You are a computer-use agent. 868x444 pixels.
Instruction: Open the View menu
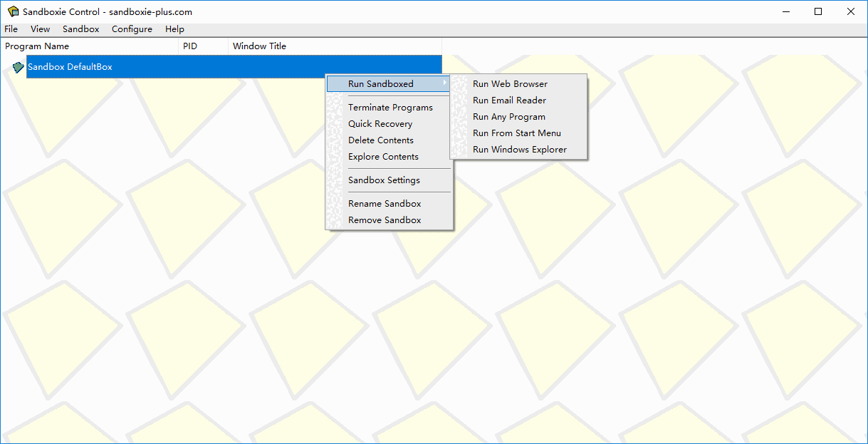41,29
